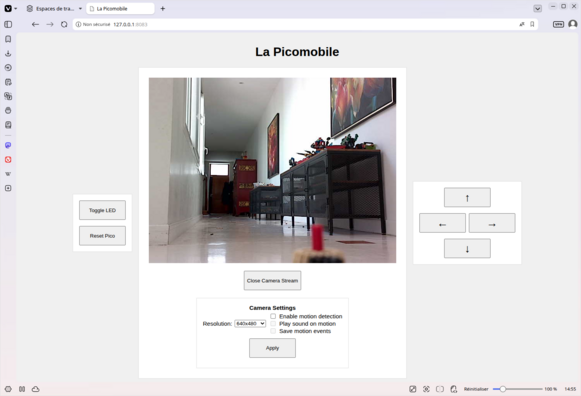Click the Toggle LED button

102,210
